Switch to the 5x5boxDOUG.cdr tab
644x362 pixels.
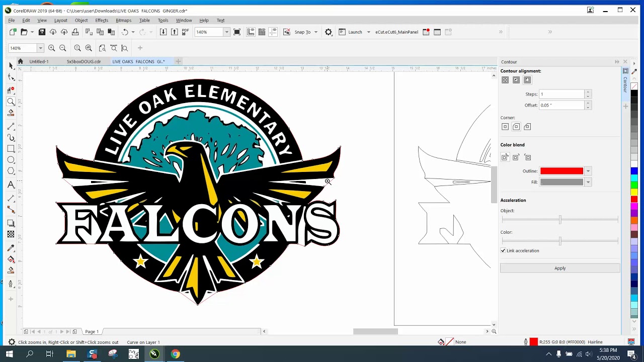(x=84, y=61)
